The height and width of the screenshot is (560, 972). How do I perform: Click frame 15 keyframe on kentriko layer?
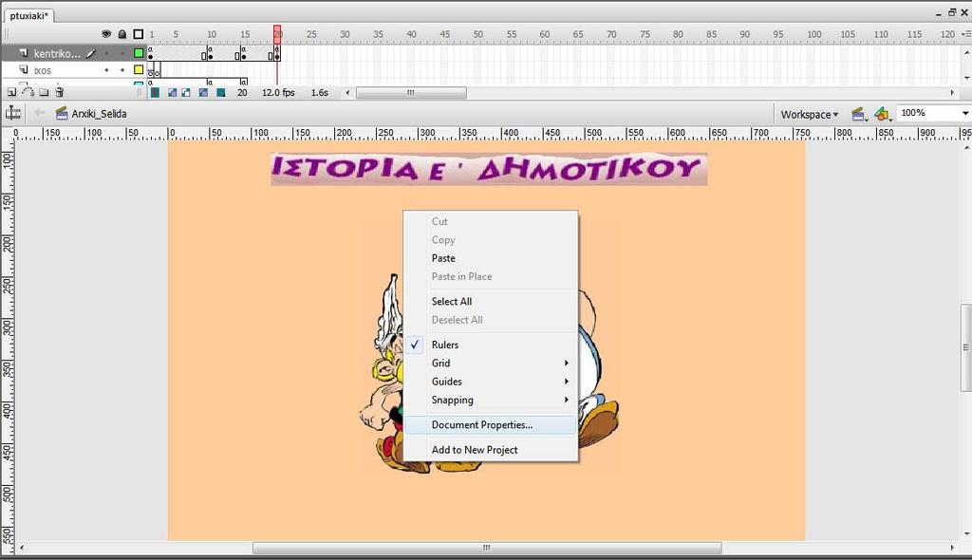pyautogui.click(x=244, y=53)
